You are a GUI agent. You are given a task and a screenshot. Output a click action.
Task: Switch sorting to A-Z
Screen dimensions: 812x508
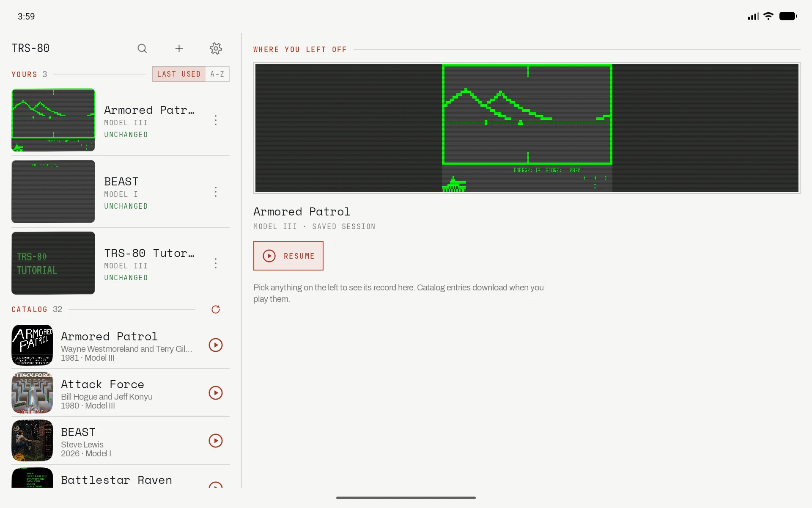[217, 74]
